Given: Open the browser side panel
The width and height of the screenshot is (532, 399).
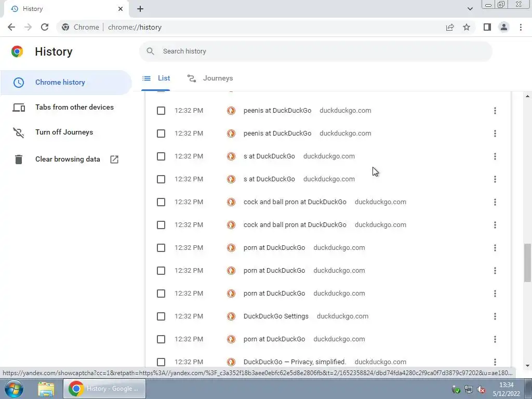Looking at the screenshot, I should pos(487,27).
